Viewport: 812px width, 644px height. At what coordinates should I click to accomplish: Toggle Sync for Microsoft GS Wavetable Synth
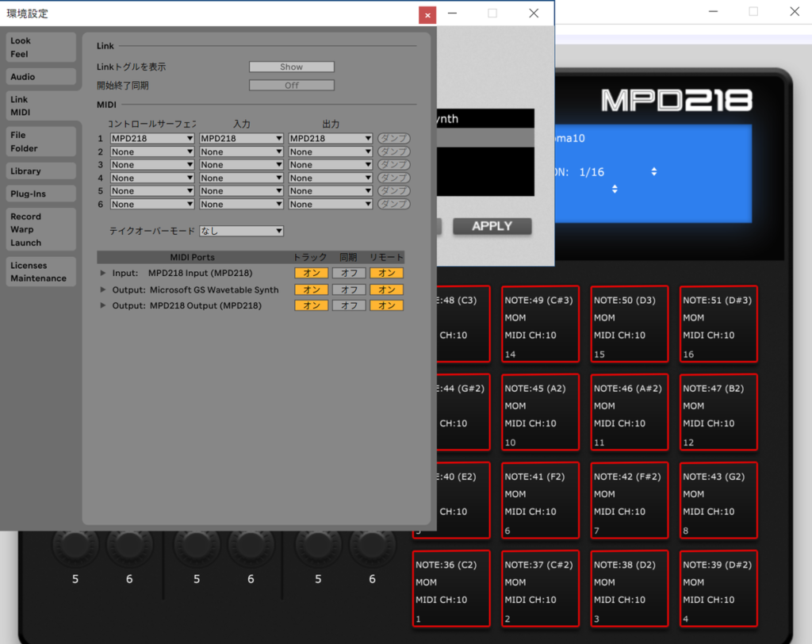(349, 289)
